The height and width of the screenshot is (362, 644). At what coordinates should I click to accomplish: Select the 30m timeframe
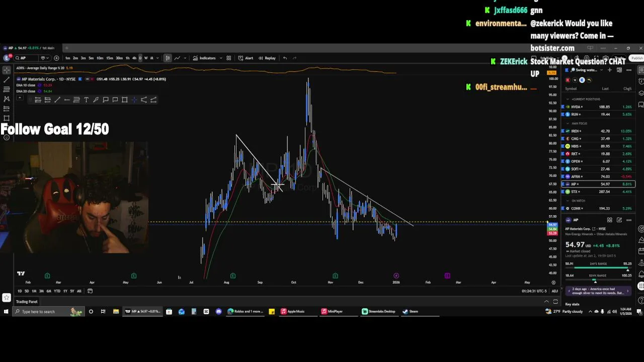pos(119,58)
